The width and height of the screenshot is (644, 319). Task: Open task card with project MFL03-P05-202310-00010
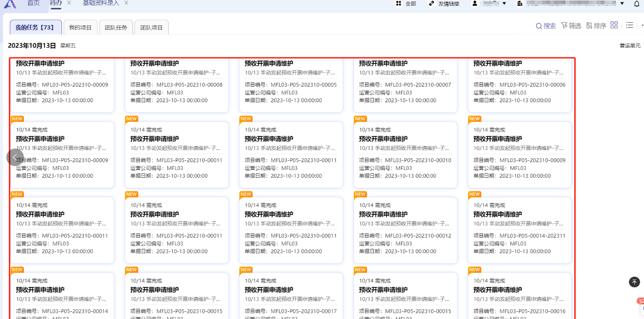[x=406, y=155]
